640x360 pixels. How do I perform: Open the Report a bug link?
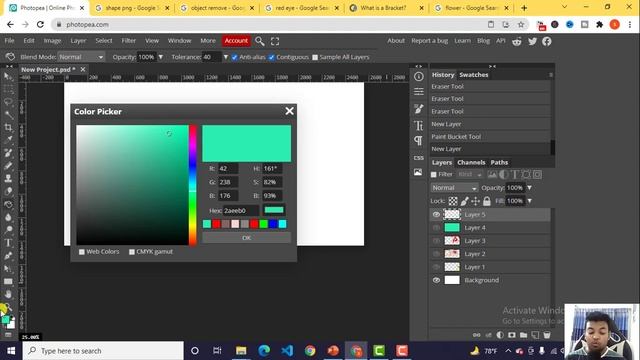click(x=429, y=41)
